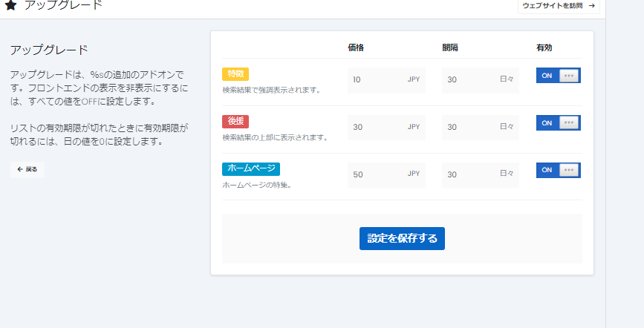Switch off the ホームページ upgrade toggle
Image resolution: width=644 pixels, height=328 pixels.
tap(558, 170)
